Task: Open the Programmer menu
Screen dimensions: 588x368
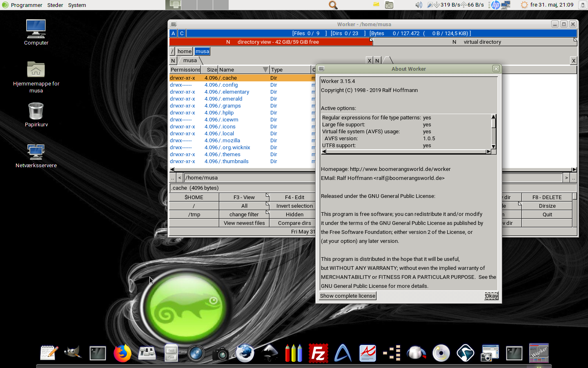Action: pos(26,5)
